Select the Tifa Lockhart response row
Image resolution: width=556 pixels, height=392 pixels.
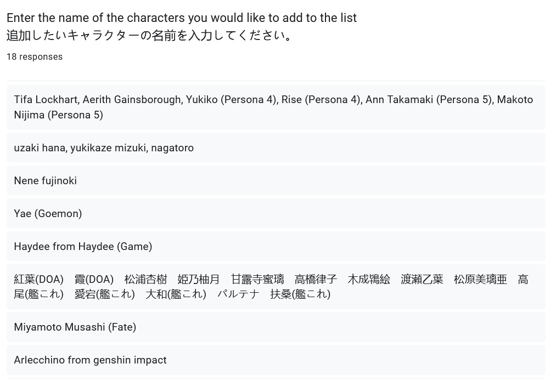pyautogui.click(x=276, y=107)
